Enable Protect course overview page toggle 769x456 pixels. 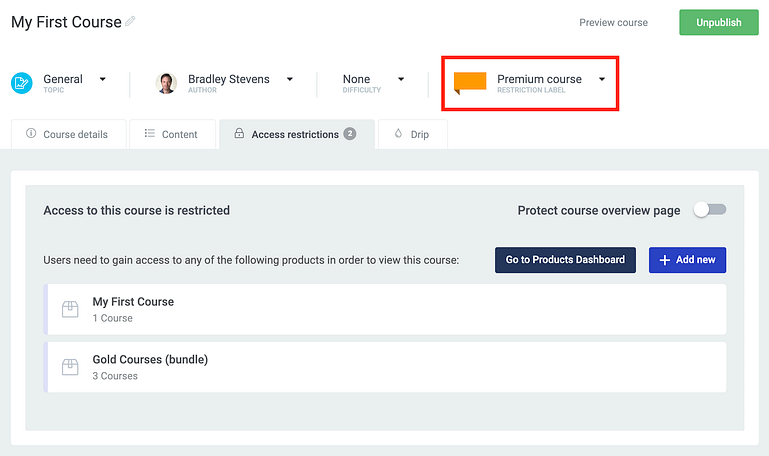point(710,210)
